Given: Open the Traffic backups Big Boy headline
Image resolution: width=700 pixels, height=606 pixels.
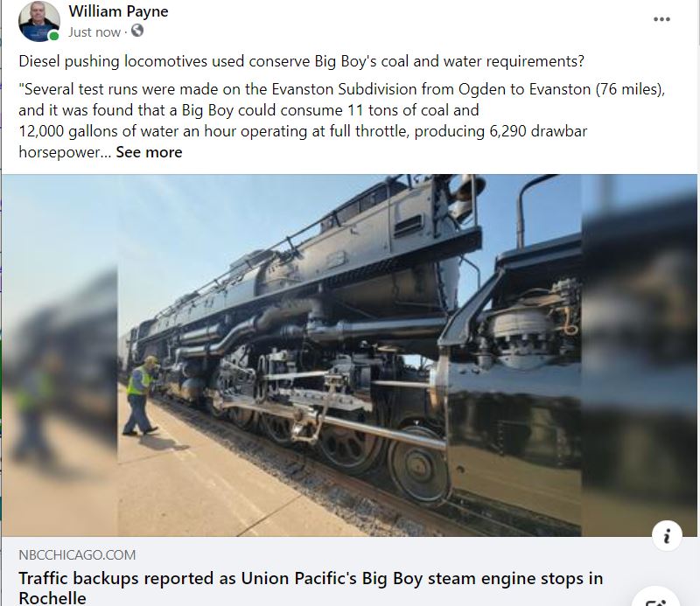Looking at the screenshot, I should (x=311, y=588).
